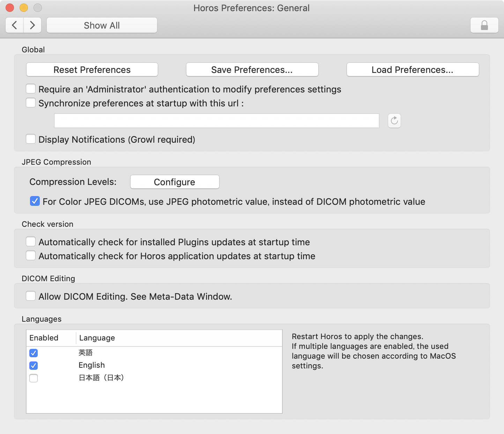Select the 英語 row text
Image resolution: width=504 pixels, height=434 pixels.
(x=86, y=353)
